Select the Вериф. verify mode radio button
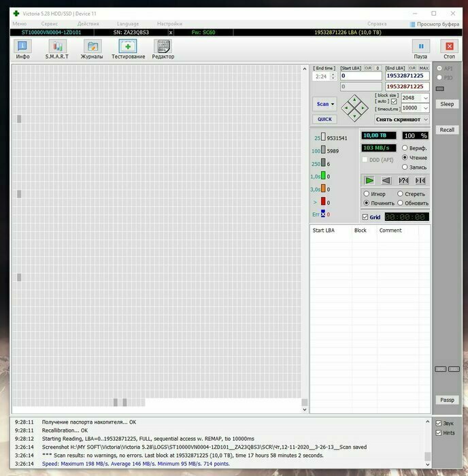The image size is (468, 476). [x=405, y=148]
